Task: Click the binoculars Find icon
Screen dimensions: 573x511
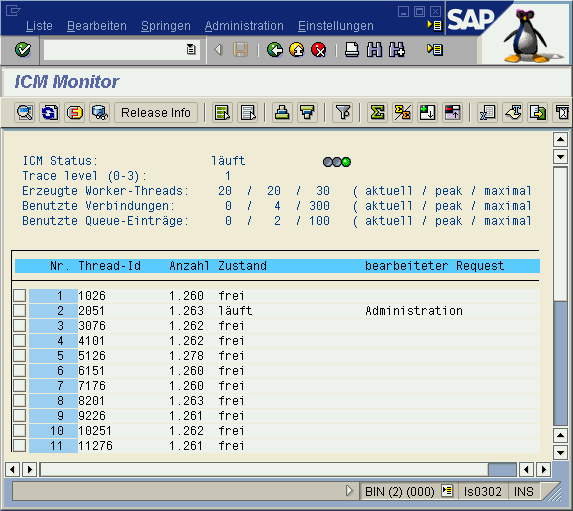Action: coord(374,50)
